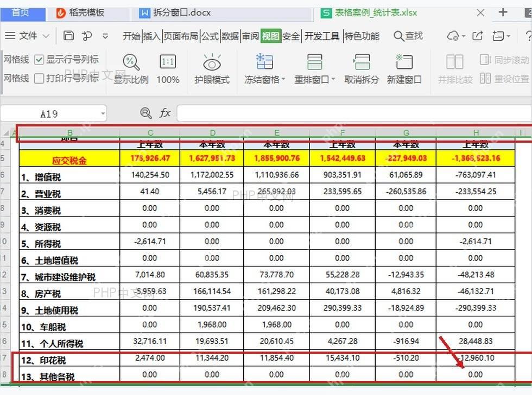Click cell 1、增值税
The height and width of the screenshot is (395, 532).
pyautogui.click(x=69, y=175)
